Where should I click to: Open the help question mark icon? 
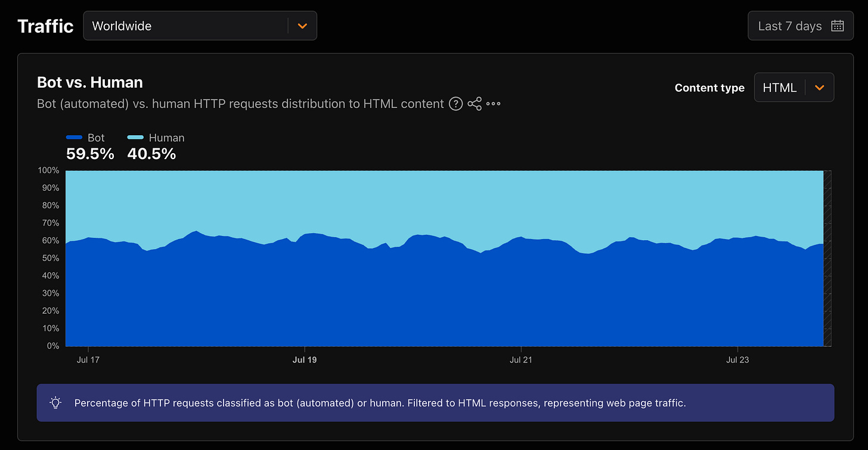pos(455,104)
